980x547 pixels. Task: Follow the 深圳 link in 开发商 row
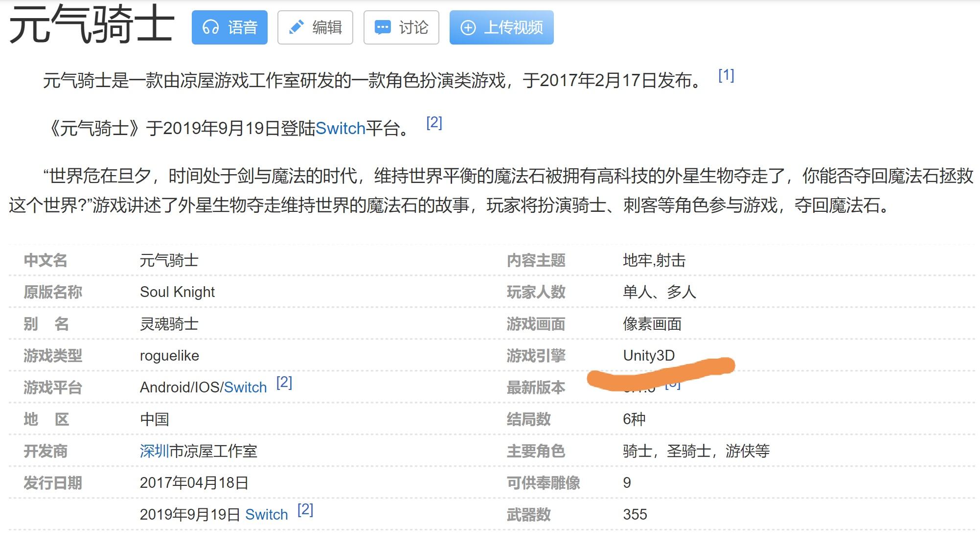[154, 451]
